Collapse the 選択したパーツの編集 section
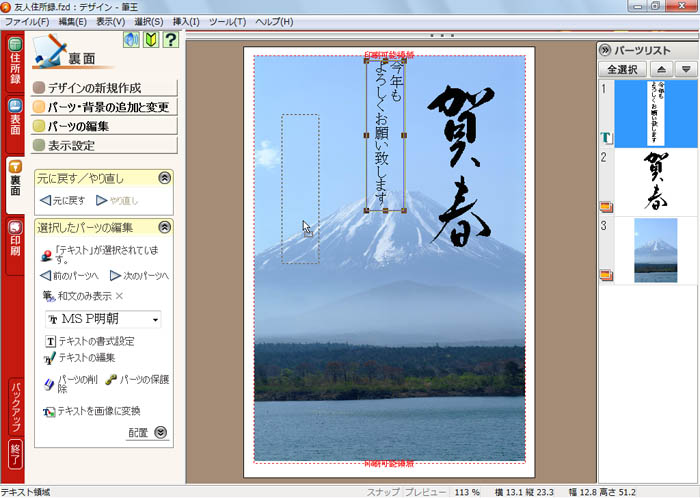The width and height of the screenshot is (700, 498). (165, 228)
